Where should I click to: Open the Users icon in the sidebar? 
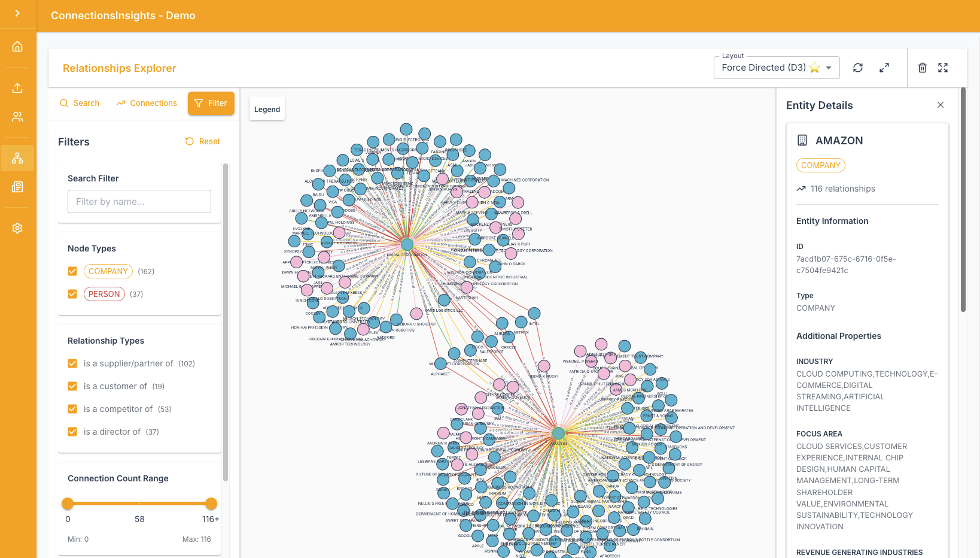click(17, 117)
